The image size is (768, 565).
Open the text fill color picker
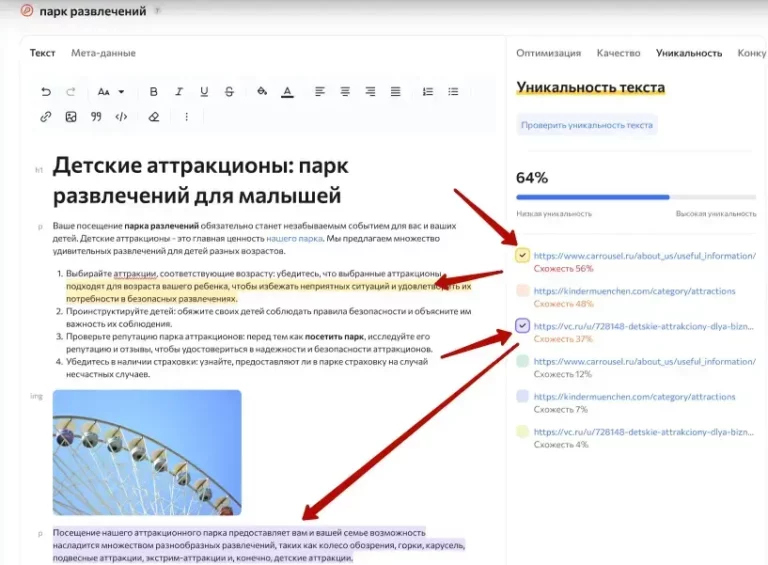pyautogui.click(x=262, y=92)
